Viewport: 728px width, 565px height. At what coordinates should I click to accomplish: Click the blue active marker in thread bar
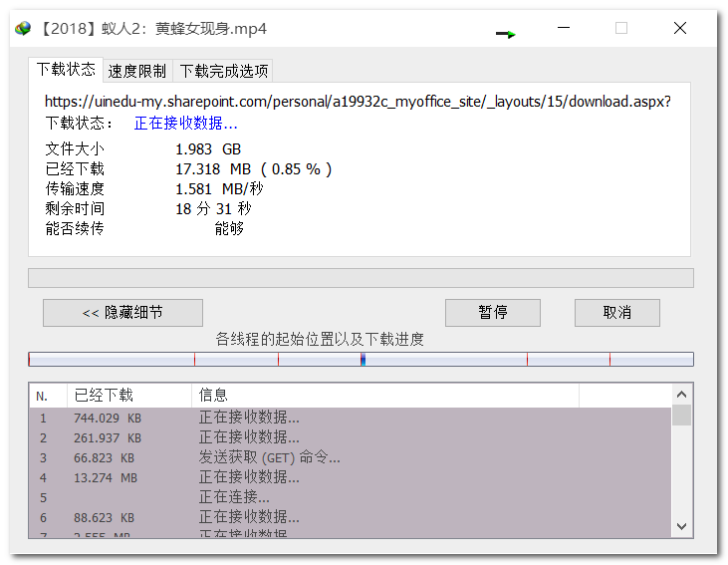(364, 359)
